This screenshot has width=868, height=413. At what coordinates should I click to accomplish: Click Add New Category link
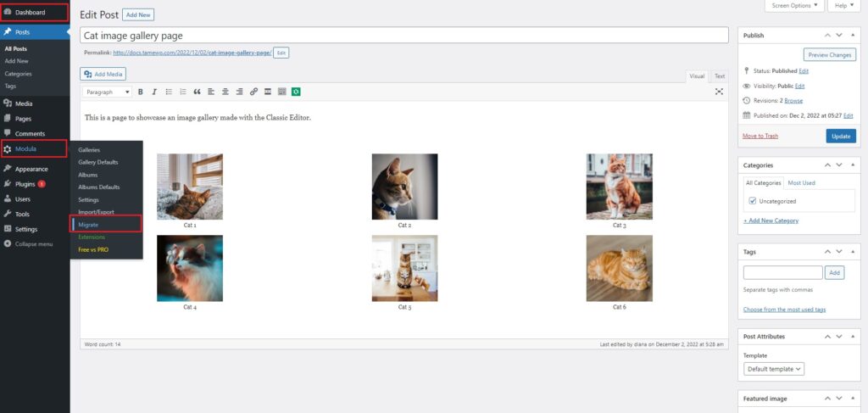pos(771,220)
